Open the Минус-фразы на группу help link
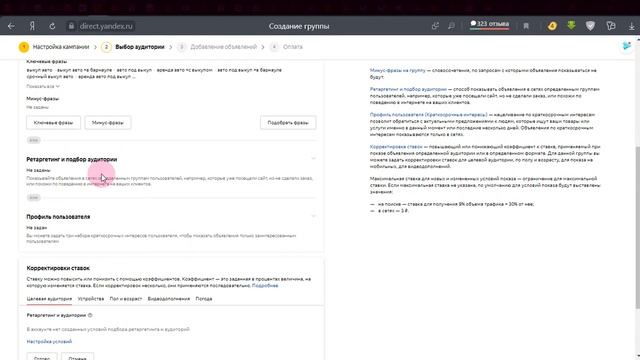The width and height of the screenshot is (640, 360). click(398, 70)
